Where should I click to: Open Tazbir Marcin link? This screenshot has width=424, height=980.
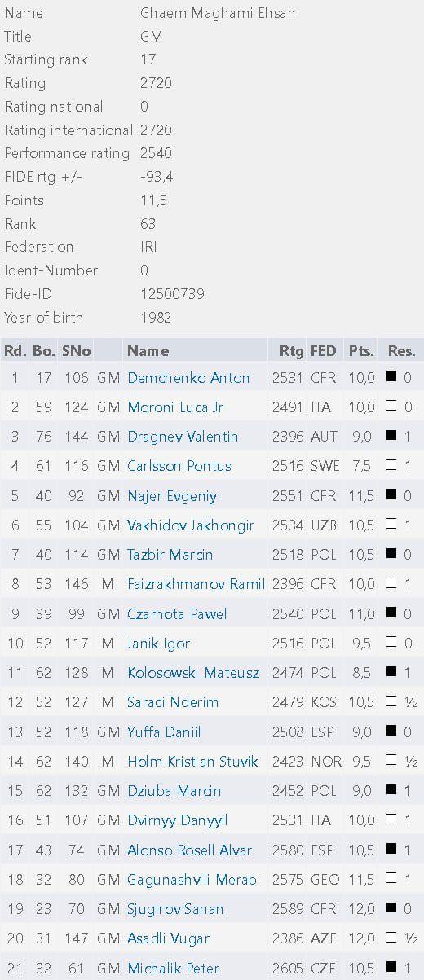point(170,555)
